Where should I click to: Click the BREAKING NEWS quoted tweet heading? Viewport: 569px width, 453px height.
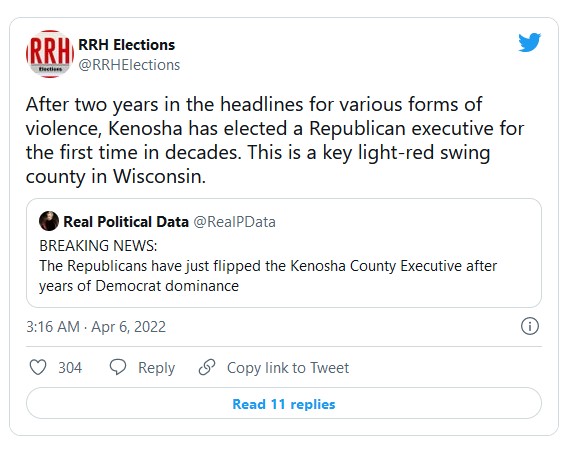click(x=98, y=246)
